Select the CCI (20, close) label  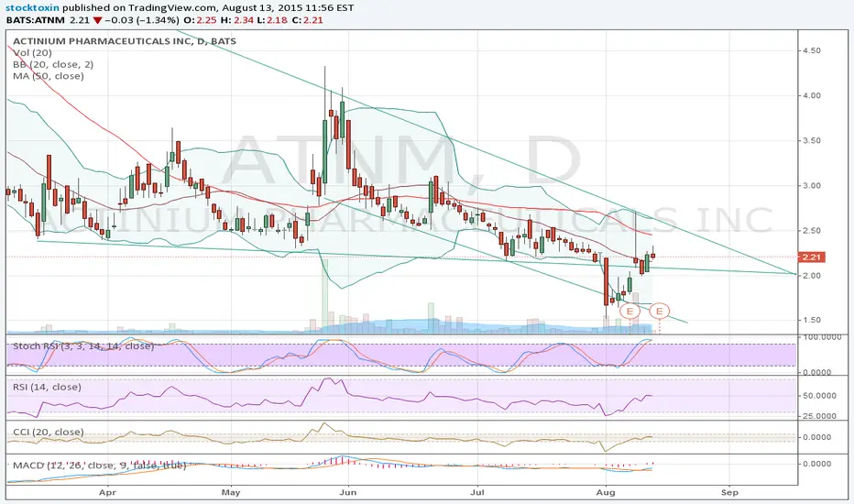(49, 433)
